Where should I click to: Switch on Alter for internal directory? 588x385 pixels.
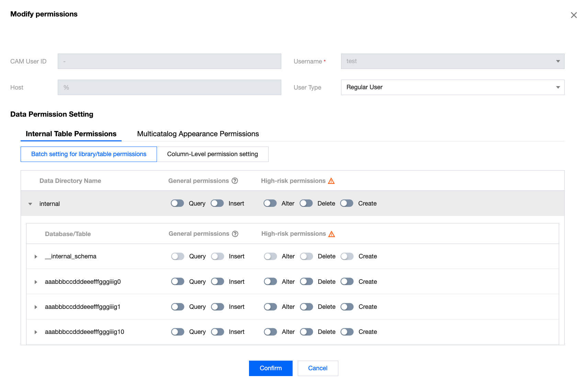coord(270,203)
